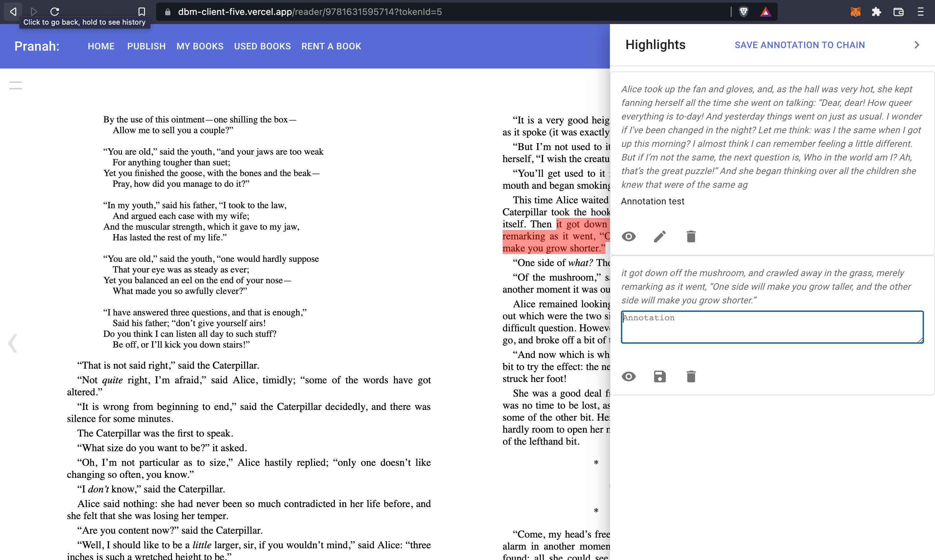Viewport: 935px width, 560px height.
Task: Open the Pranah home logo
Action: [x=37, y=46]
